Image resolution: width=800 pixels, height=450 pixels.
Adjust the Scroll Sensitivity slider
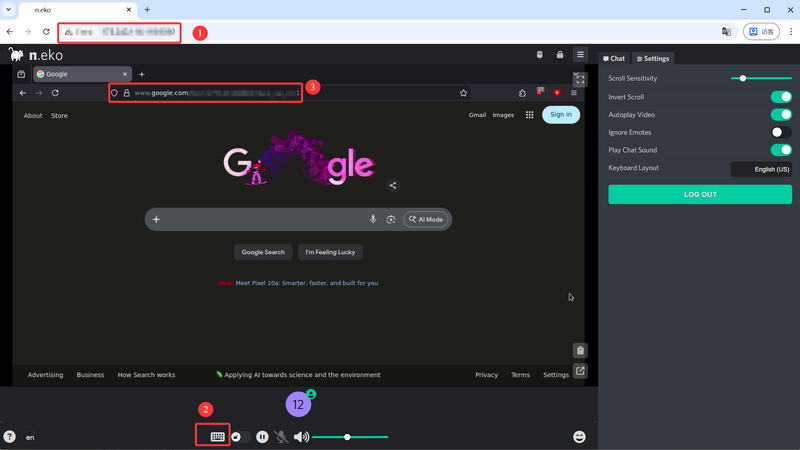743,78
